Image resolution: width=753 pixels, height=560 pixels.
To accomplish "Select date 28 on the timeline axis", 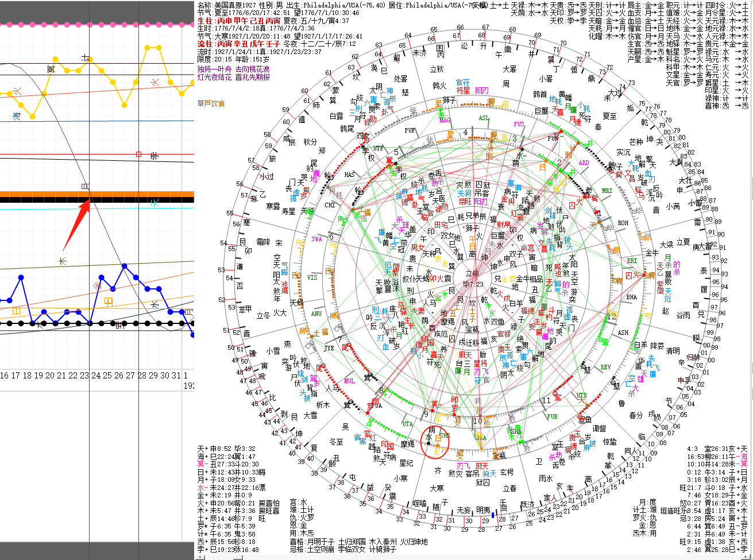I will pyautogui.click(x=142, y=375).
